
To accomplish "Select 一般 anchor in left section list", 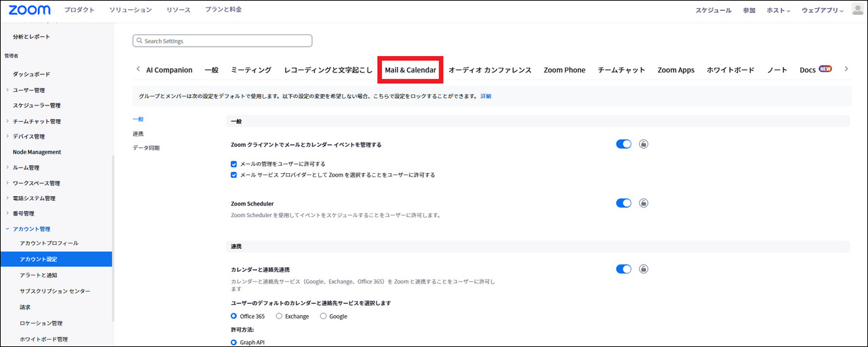I will click(138, 119).
